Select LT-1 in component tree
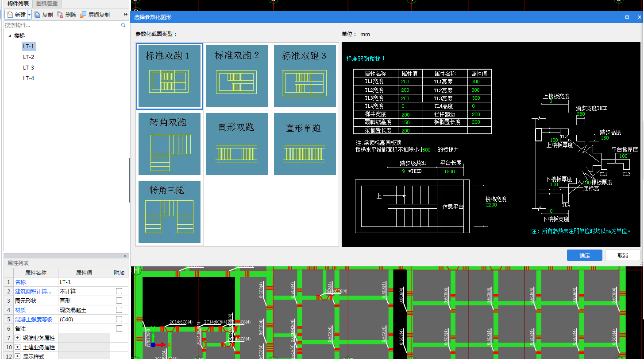Viewport: 644px width, 359px height. [29, 46]
